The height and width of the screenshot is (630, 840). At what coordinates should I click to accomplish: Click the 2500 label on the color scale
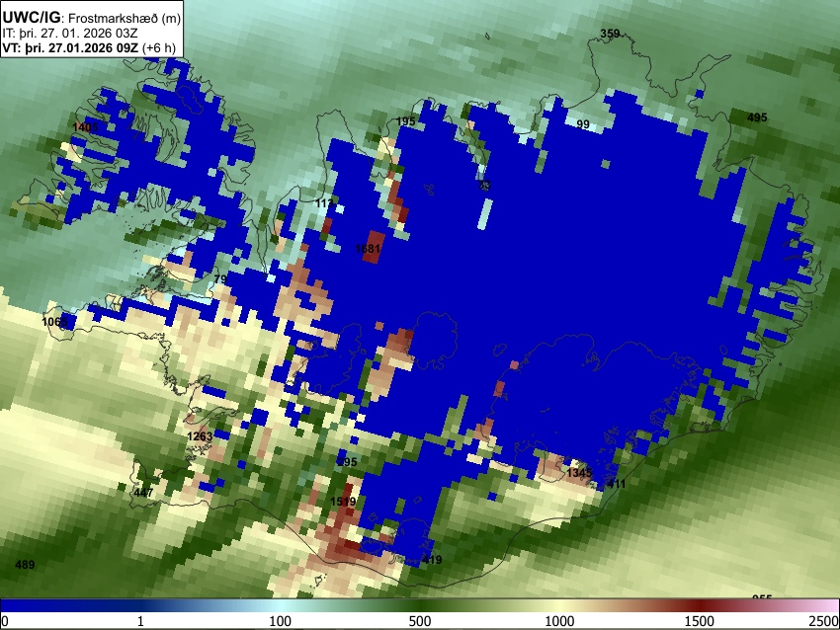click(x=824, y=621)
